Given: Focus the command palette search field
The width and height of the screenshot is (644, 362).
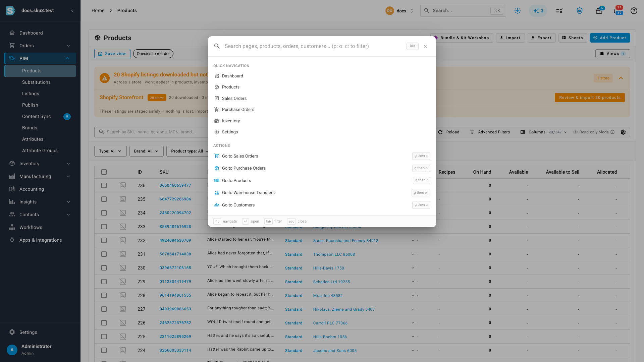Looking at the screenshot, I should click(x=314, y=46).
